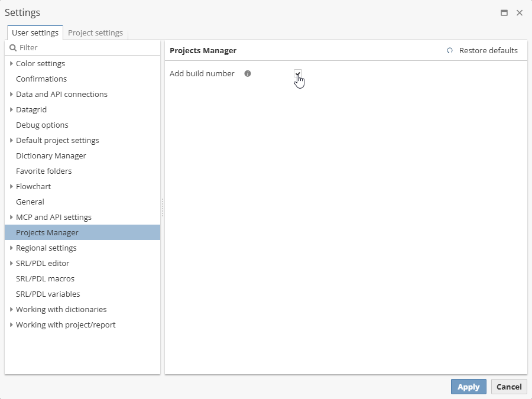Click into the Filter search field

pos(86,48)
